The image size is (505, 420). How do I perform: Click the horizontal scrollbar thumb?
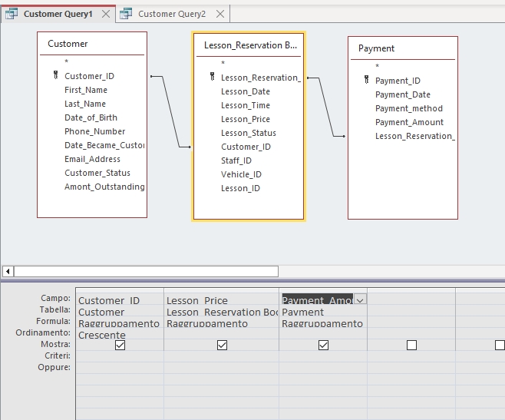pyautogui.click(x=147, y=271)
